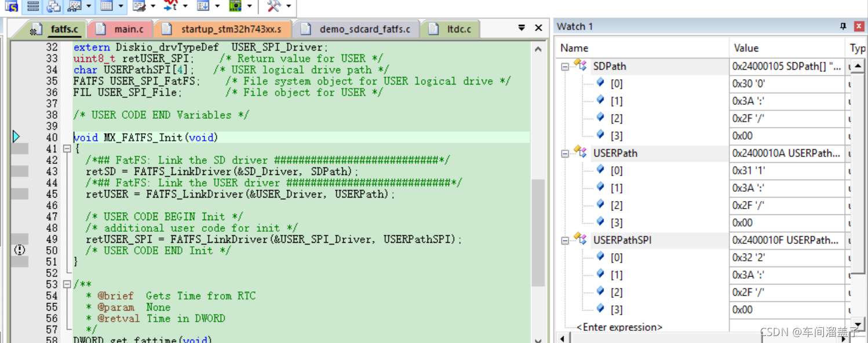Click the Trace Windows toolbar icon
The image size is (868, 343).
(203, 6)
